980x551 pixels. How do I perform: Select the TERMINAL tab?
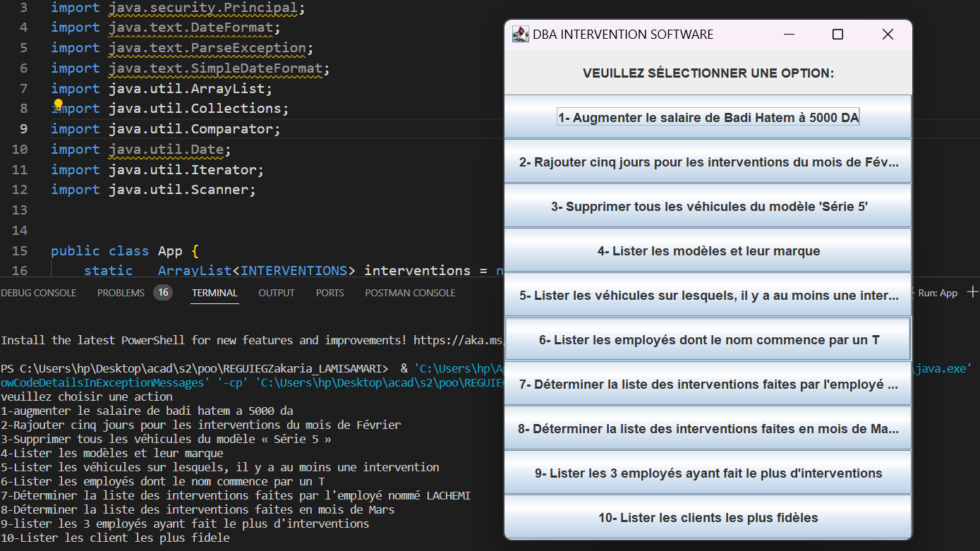pyautogui.click(x=214, y=292)
